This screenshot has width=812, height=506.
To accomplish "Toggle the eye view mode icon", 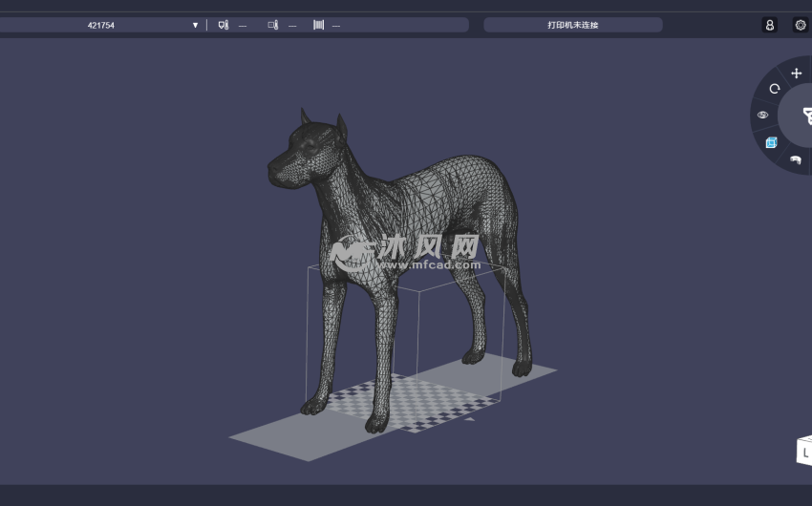I will (763, 116).
